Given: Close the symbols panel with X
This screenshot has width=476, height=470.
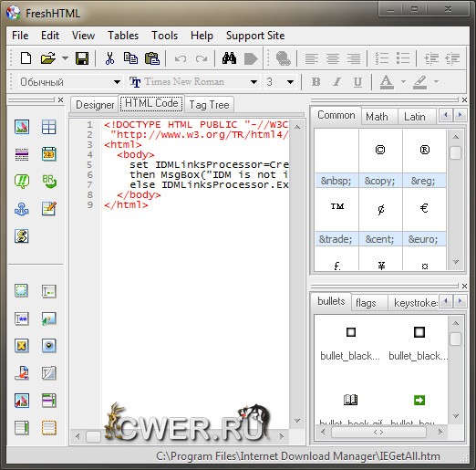Looking at the screenshot, I should point(464,99).
